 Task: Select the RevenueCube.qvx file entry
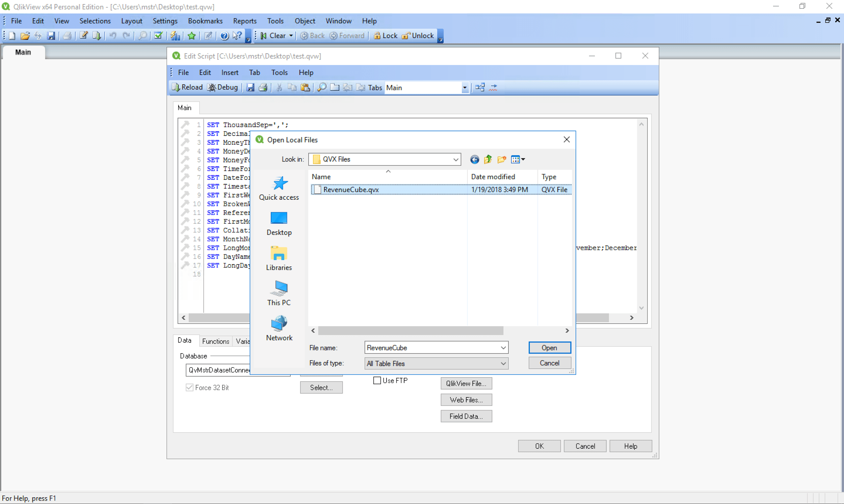tap(351, 190)
